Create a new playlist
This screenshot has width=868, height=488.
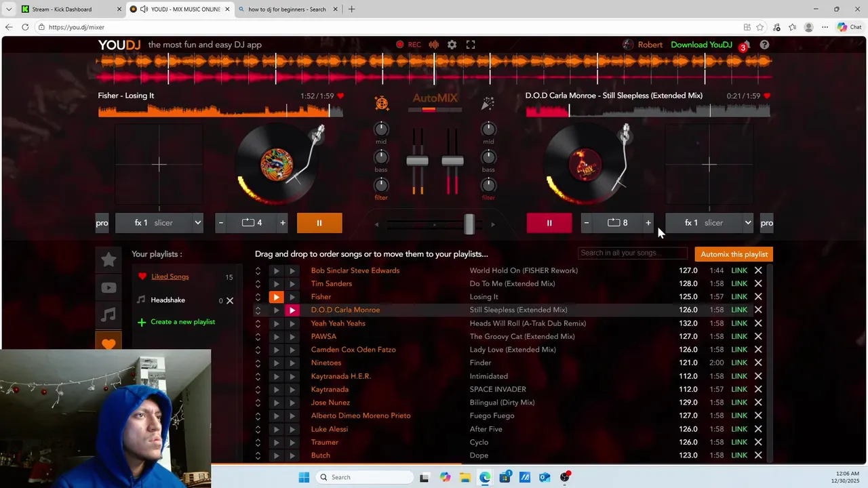(x=176, y=322)
